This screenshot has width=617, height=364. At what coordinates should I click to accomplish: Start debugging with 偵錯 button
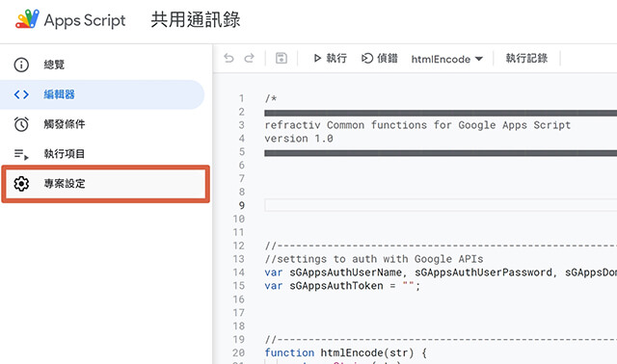pos(379,58)
